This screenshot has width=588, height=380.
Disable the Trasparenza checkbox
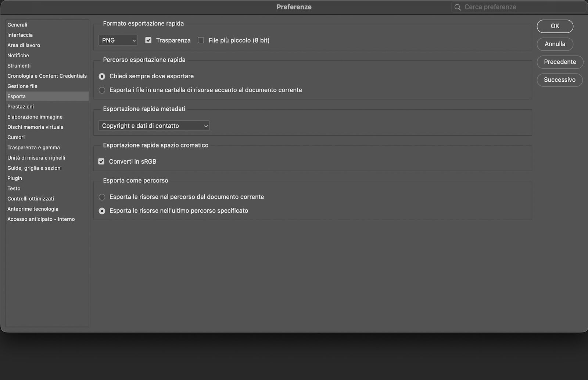pyautogui.click(x=148, y=40)
